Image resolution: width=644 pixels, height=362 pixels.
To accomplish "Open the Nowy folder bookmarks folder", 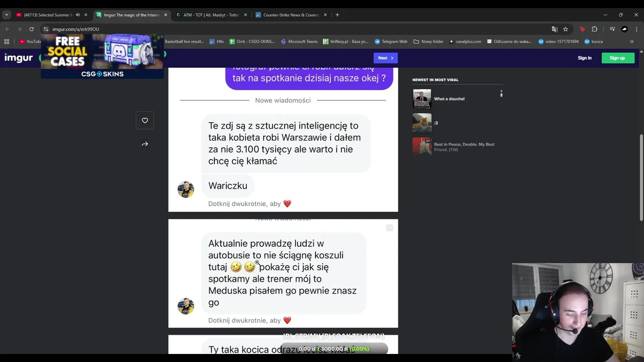I will coord(429,41).
